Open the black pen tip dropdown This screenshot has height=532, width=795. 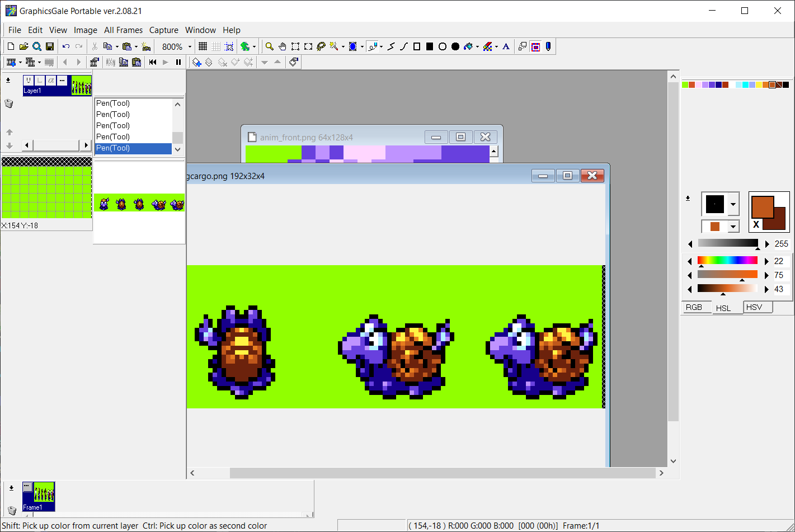(733, 204)
